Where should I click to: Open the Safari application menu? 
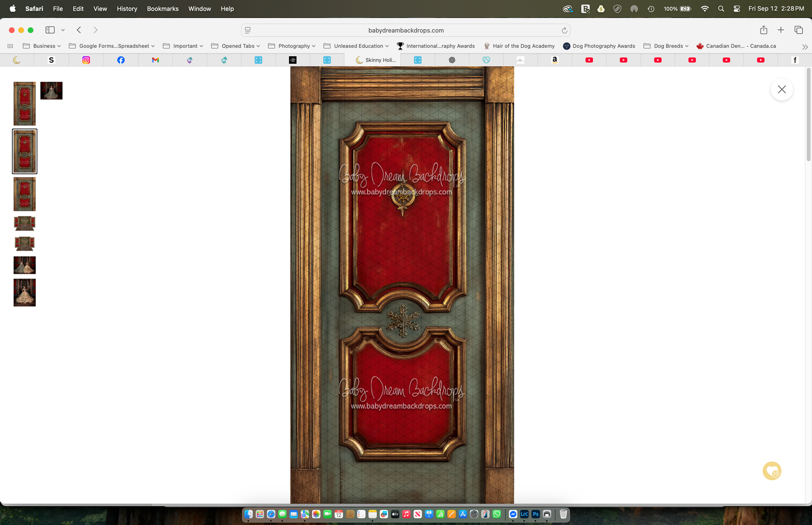pyautogui.click(x=34, y=9)
